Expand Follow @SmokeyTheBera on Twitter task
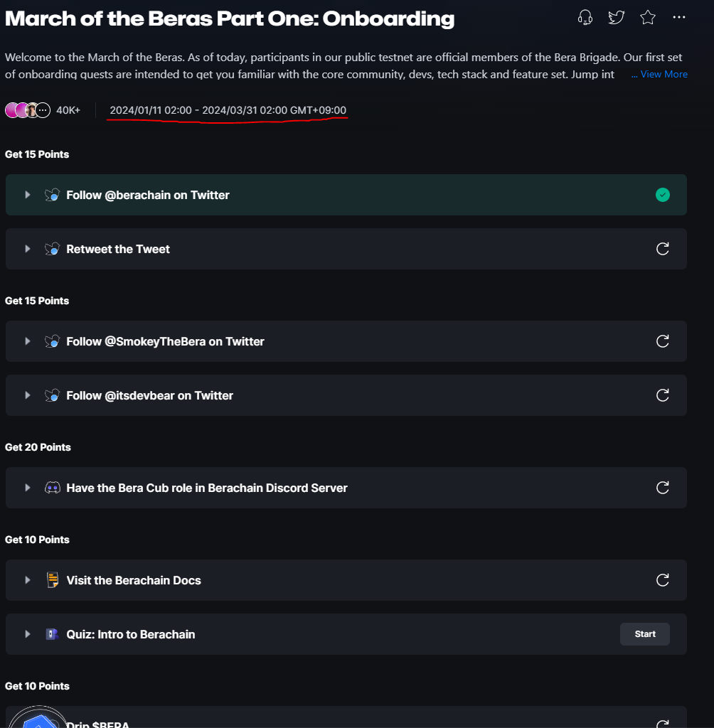The image size is (714, 728). click(x=28, y=341)
